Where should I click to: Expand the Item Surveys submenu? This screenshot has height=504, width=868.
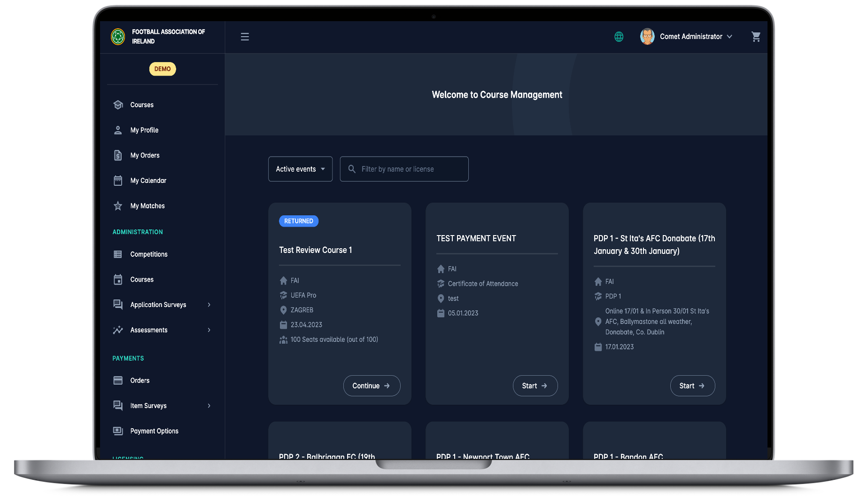209,406
